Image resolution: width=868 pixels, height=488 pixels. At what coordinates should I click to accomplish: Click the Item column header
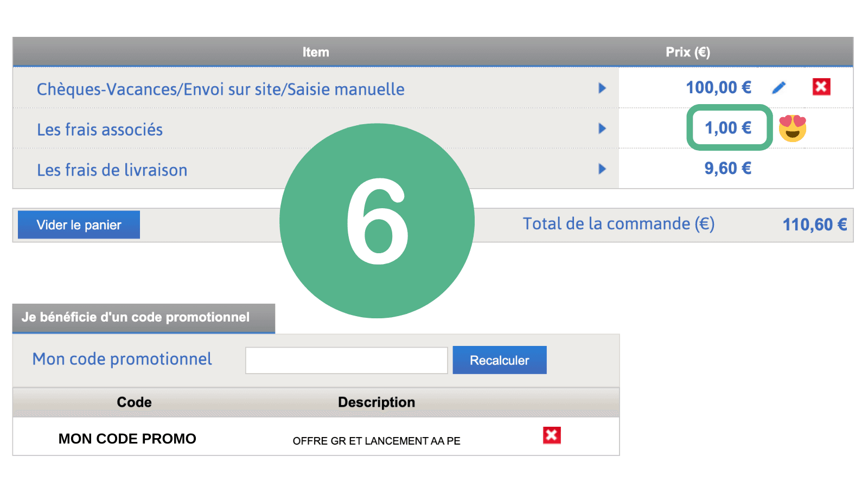pyautogui.click(x=316, y=52)
